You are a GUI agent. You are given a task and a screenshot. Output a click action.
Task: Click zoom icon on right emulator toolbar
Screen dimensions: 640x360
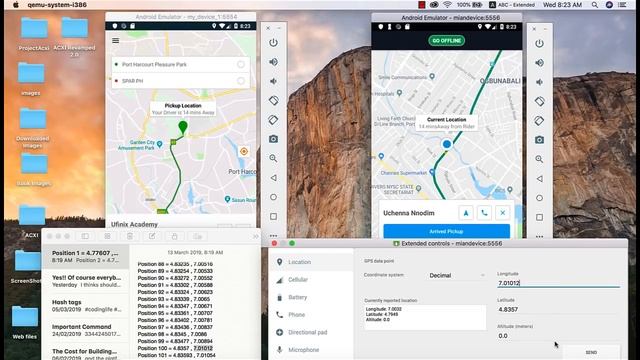coord(539,159)
